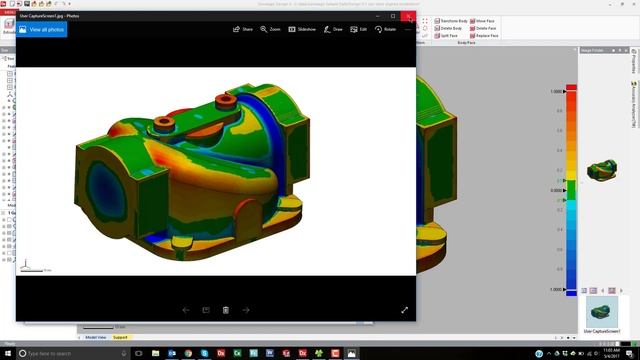Click Delete Body in the ribbon

coord(448,28)
